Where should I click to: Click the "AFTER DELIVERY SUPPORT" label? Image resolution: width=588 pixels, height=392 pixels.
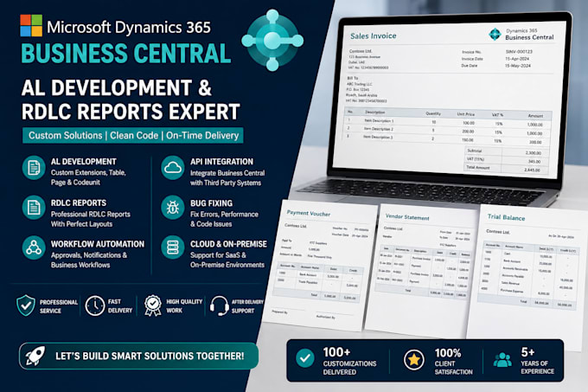[x=247, y=306]
